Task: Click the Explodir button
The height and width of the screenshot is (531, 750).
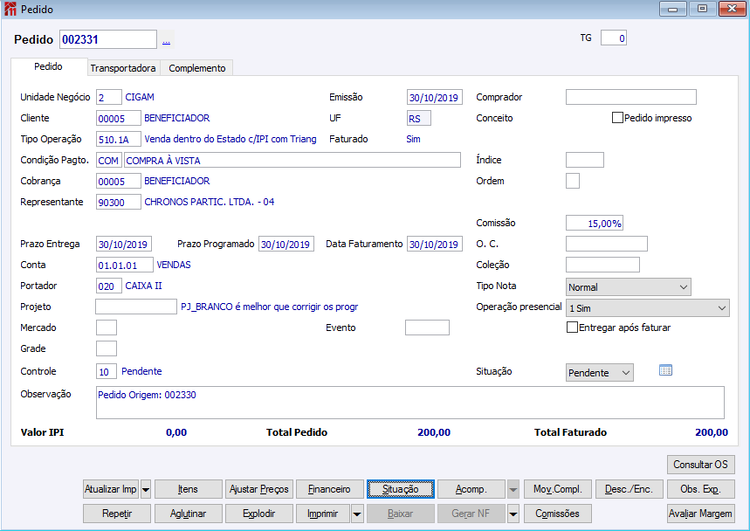Action: [259, 514]
